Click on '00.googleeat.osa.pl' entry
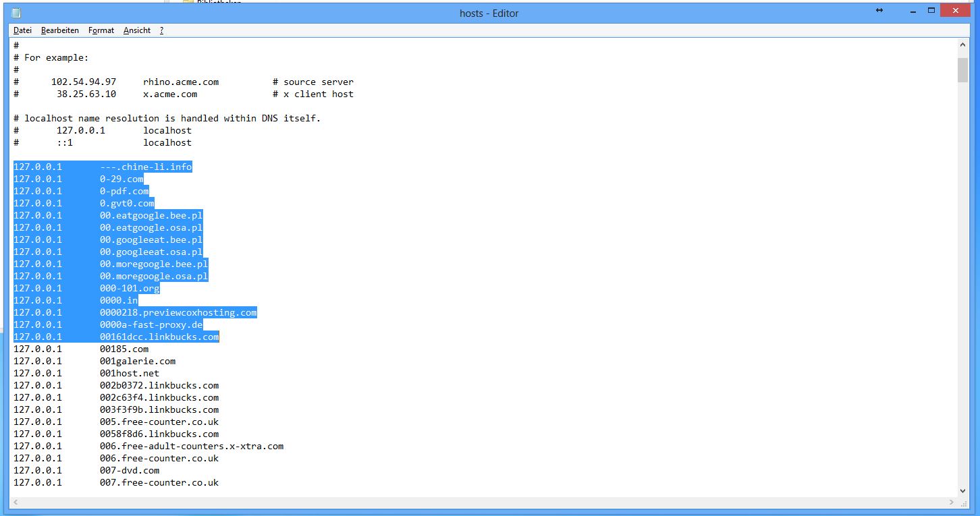 (151, 252)
